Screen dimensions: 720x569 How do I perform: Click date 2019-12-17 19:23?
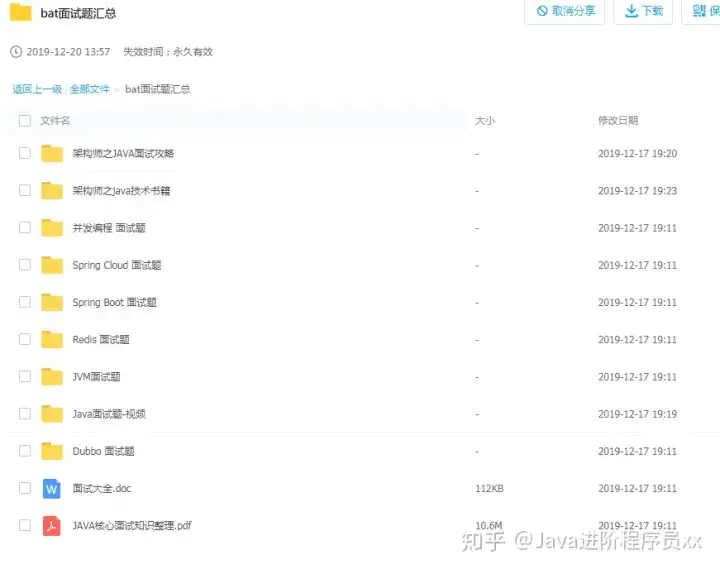(637, 191)
